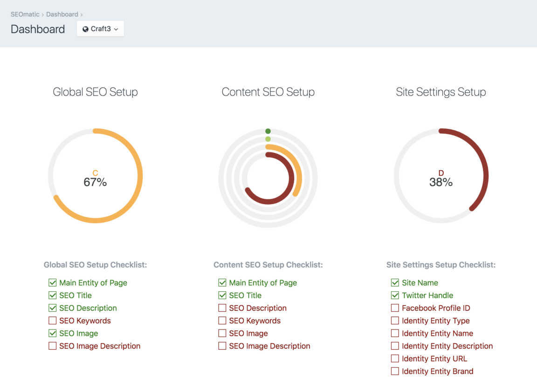Check SEO Image Description in Global checklist
The height and width of the screenshot is (392, 537).
coord(52,346)
